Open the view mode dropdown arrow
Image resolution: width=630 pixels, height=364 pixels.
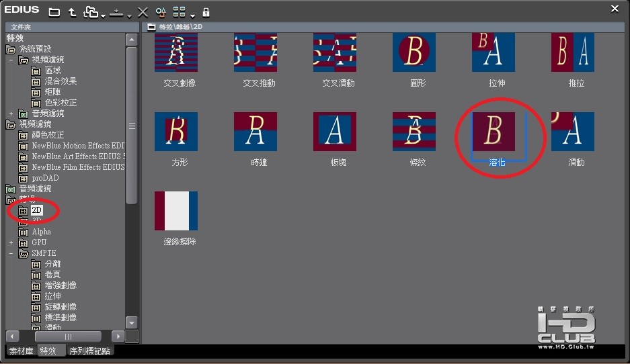click(x=192, y=15)
